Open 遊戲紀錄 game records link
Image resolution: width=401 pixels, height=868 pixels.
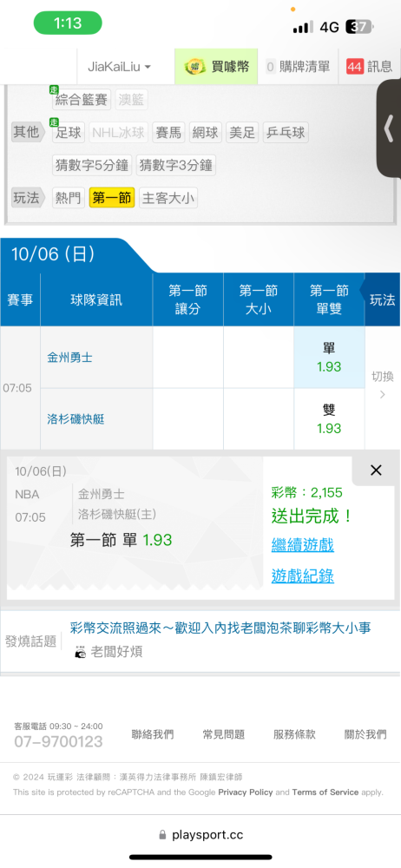tap(302, 576)
